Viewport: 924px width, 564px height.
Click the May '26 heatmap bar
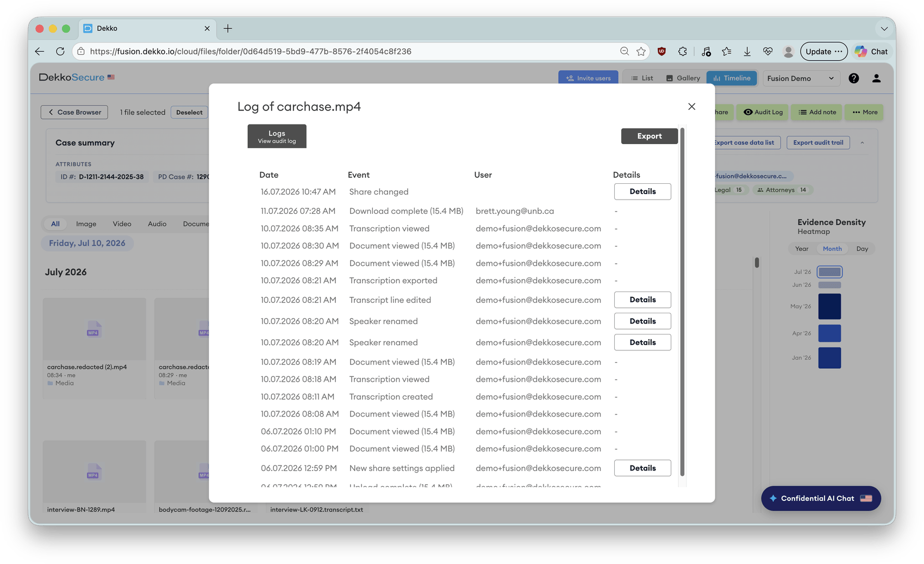click(829, 306)
